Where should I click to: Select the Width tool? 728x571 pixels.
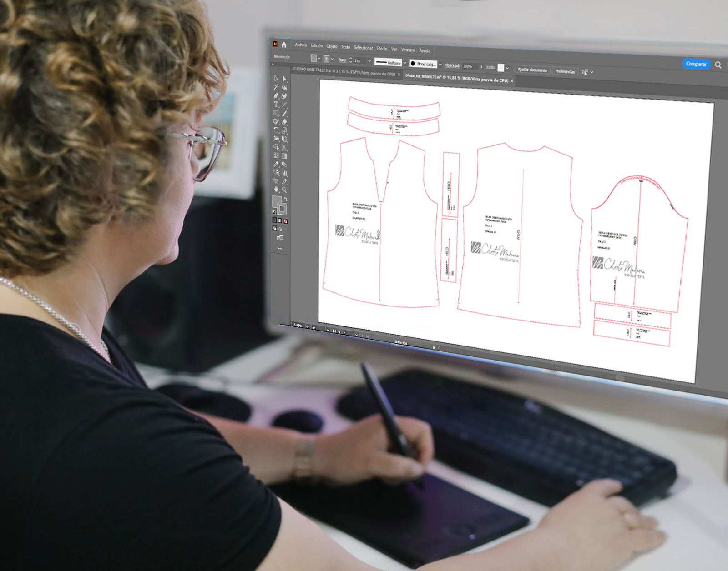(276, 139)
